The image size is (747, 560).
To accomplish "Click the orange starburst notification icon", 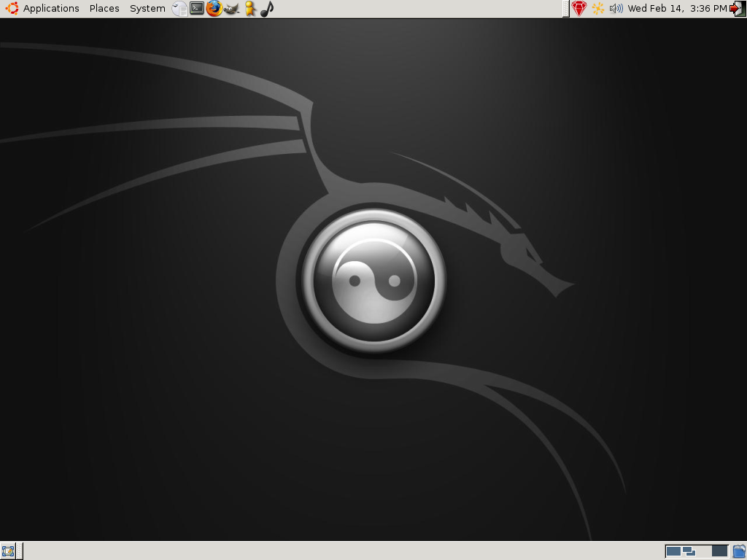I will pos(598,8).
